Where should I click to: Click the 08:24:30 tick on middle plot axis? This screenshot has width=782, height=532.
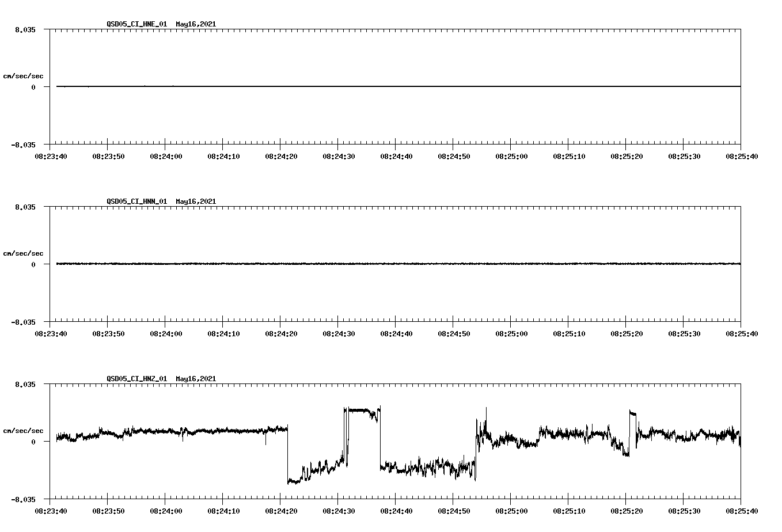(x=339, y=333)
